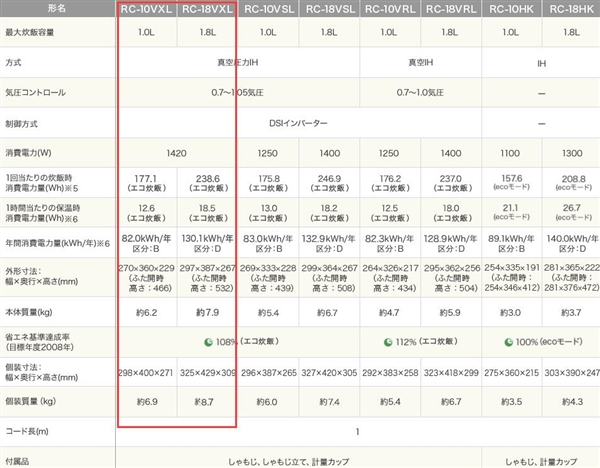
Task: Select the RC-18VXL column header
Action: point(208,9)
